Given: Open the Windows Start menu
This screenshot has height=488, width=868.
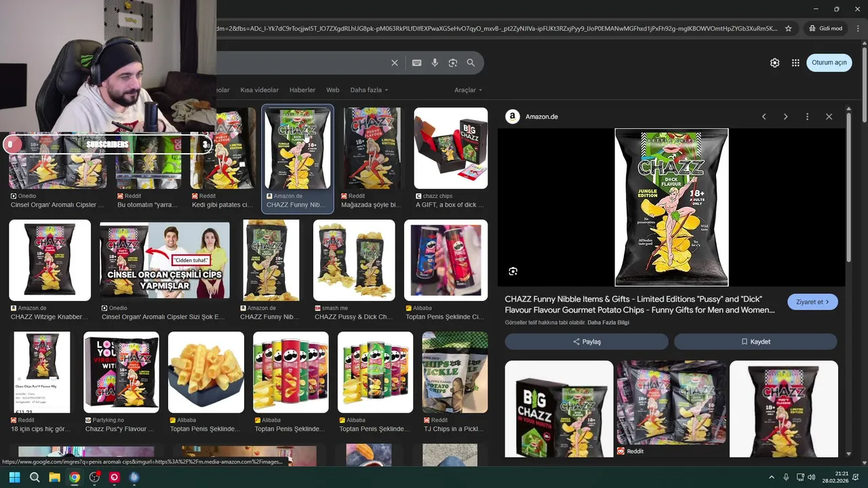Looking at the screenshot, I should pos(14,477).
